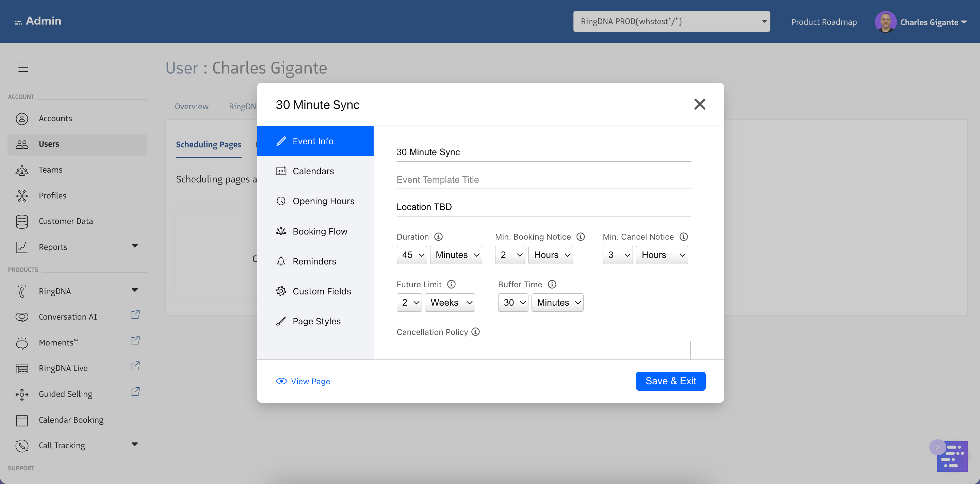980x484 pixels.
Task: Click the Event Template Title field
Action: pyautogui.click(x=543, y=180)
